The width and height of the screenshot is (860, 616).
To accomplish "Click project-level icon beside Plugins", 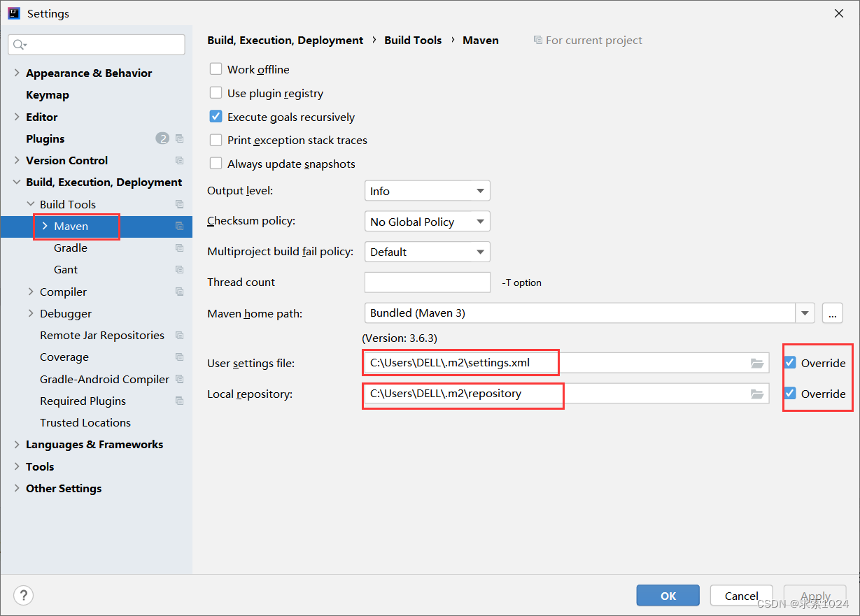I will pyautogui.click(x=179, y=138).
